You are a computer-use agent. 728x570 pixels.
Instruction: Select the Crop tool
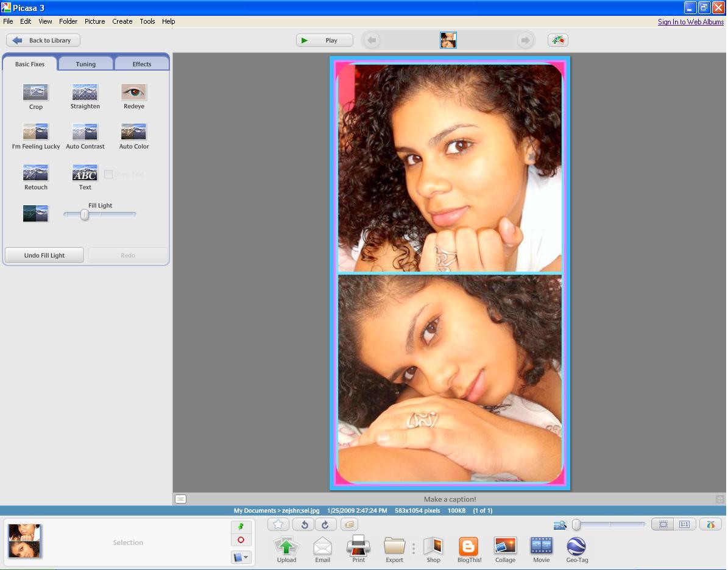pos(36,93)
